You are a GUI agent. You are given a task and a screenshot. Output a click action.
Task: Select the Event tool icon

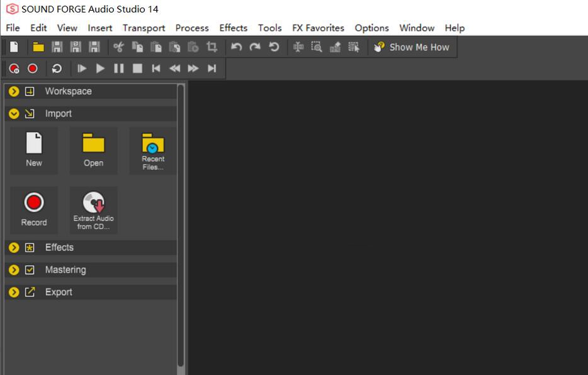tap(354, 47)
